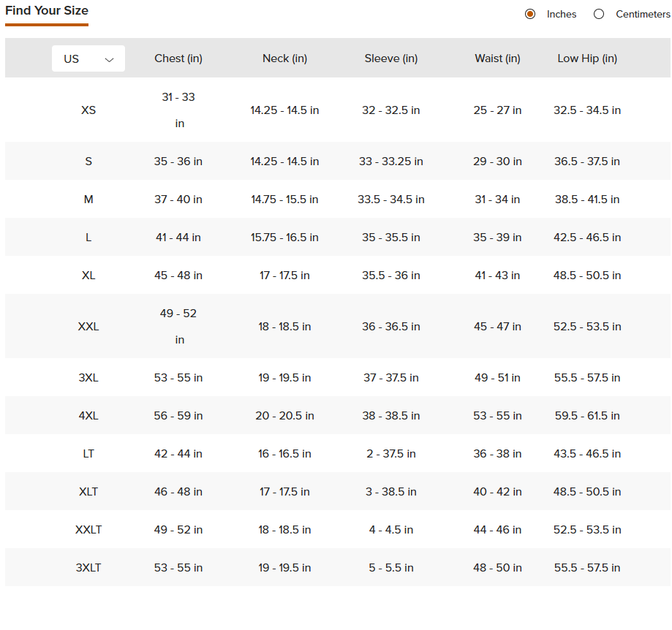Select the XXL size row label
This screenshot has width=672, height=630.
(88, 327)
